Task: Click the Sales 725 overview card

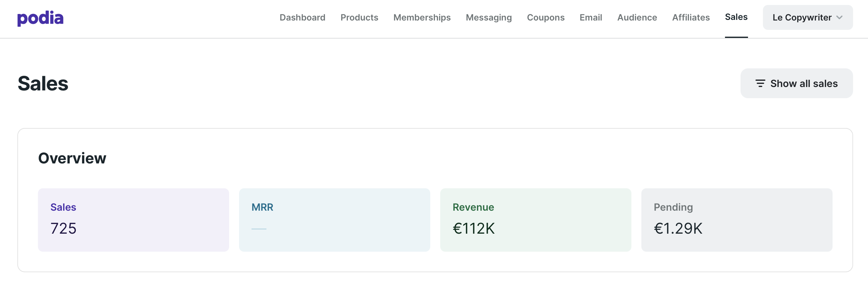Action: point(133,220)
